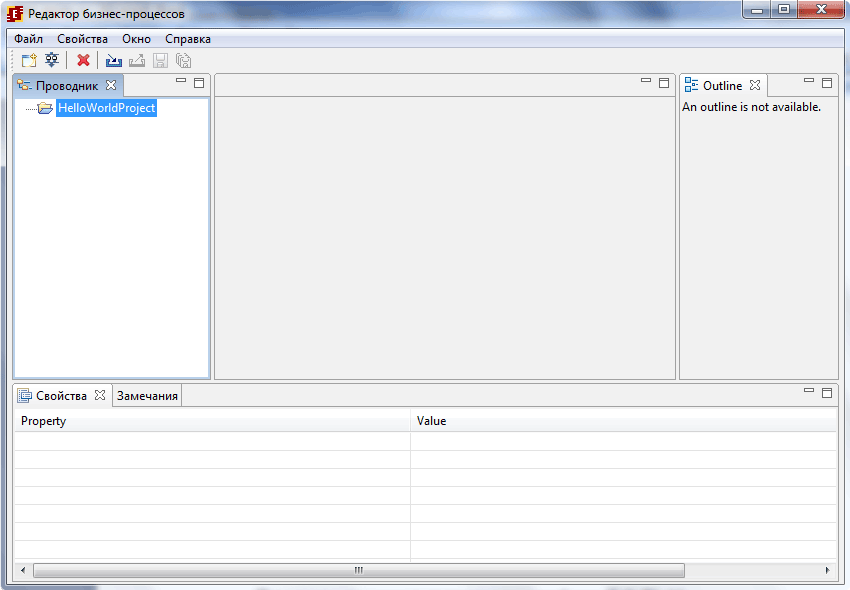Minimize the Свойства panel
This screenshot has width=850, height=590.
810,393
